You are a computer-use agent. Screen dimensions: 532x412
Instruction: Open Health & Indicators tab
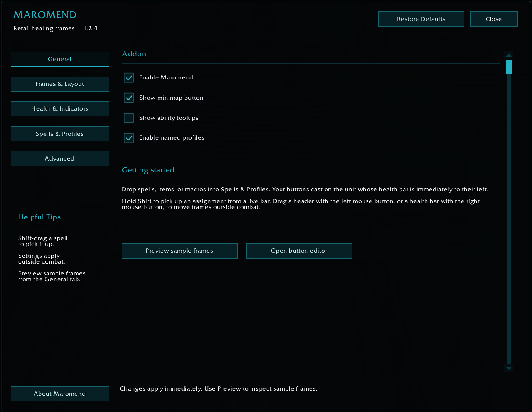[x=60, y=109]
